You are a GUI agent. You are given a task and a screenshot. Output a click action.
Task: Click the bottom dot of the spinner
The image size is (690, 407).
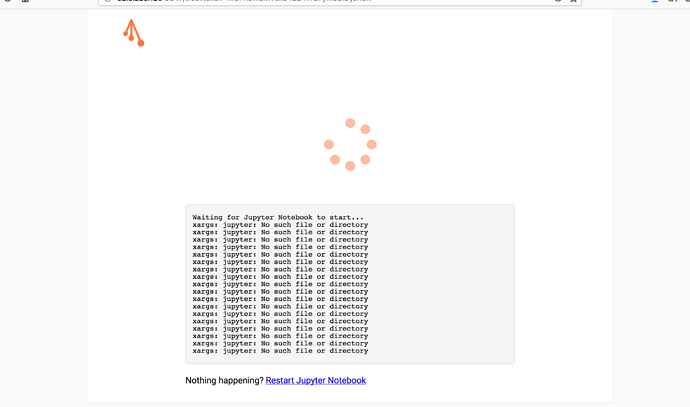tap(350, 166)
